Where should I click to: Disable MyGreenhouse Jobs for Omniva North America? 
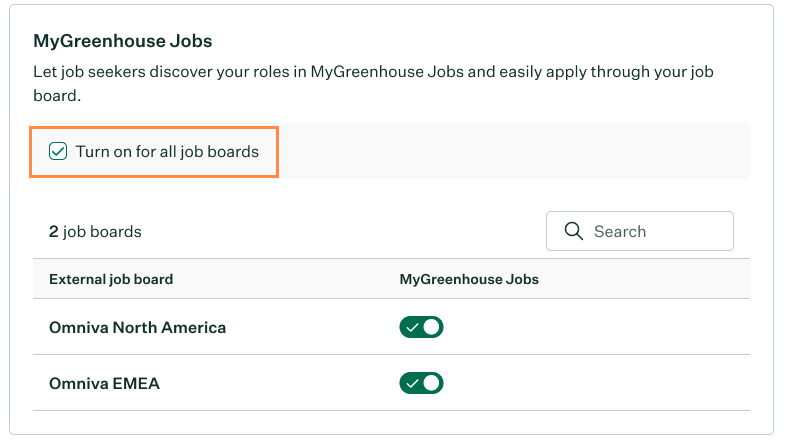click(x=421, y=327)
